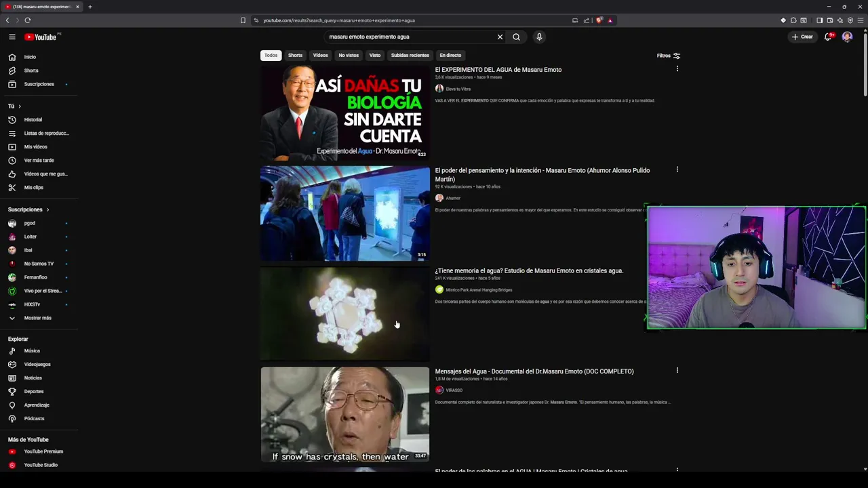868x488 pixels.
Task: Open Ibai channel subscription
Action: coord(39,250)
